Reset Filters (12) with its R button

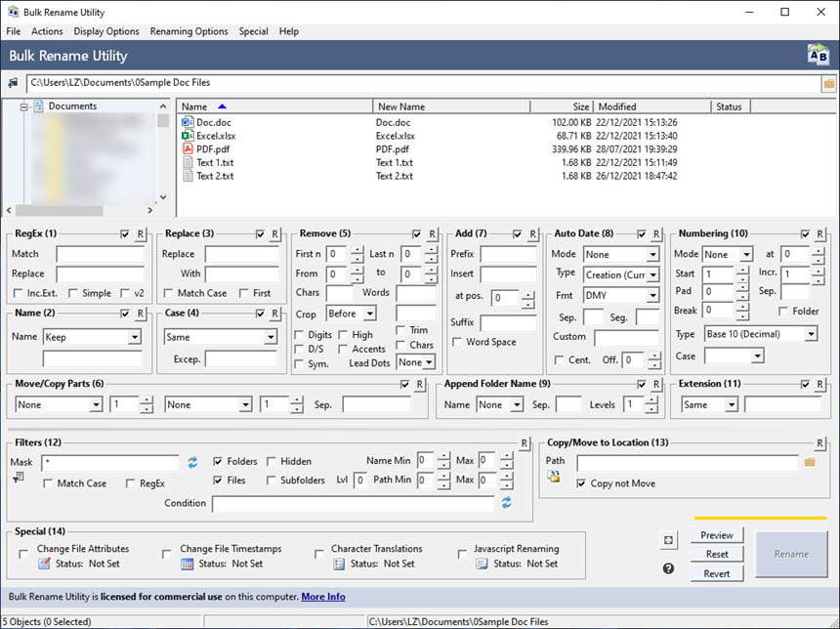point(525,443)
